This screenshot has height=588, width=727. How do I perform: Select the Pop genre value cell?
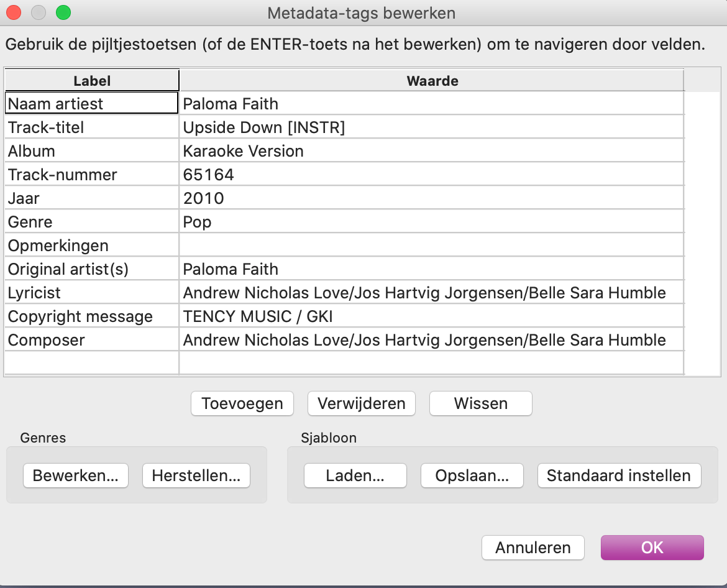tap(432, 222)
